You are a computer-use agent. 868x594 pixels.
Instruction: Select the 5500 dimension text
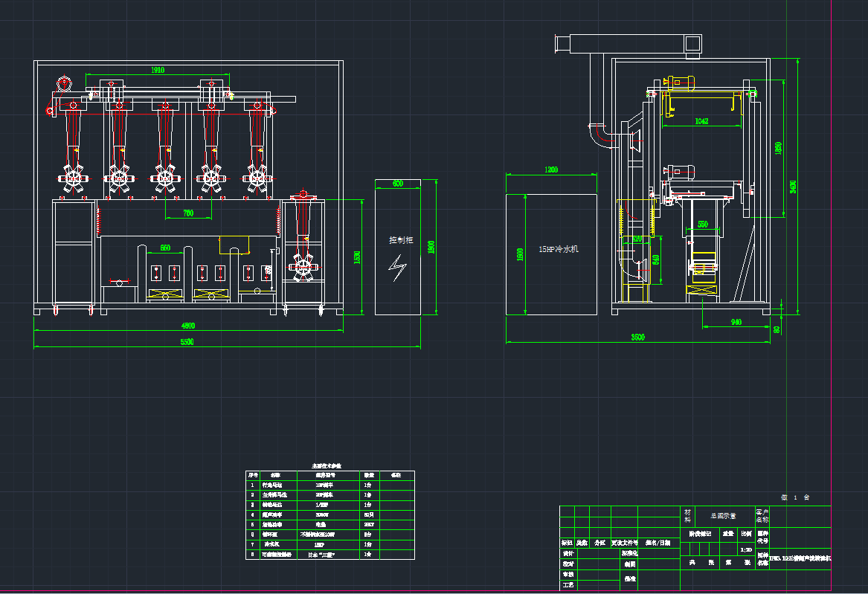[187, 341]
